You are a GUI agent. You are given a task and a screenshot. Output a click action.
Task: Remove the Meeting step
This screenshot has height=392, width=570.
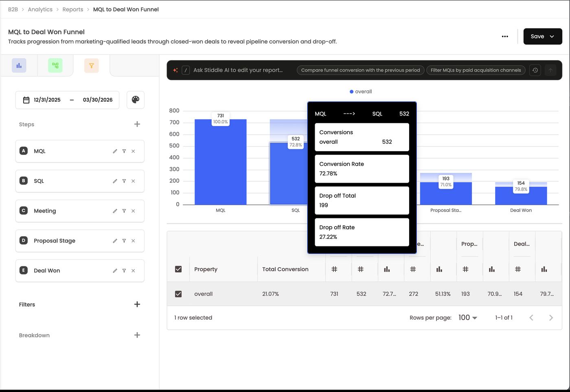tap(133, 211)
